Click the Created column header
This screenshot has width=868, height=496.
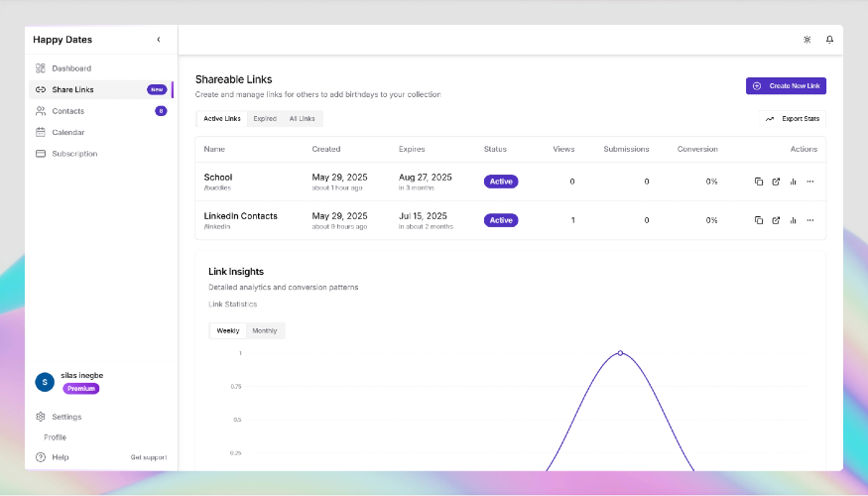(x=326, y=149)
